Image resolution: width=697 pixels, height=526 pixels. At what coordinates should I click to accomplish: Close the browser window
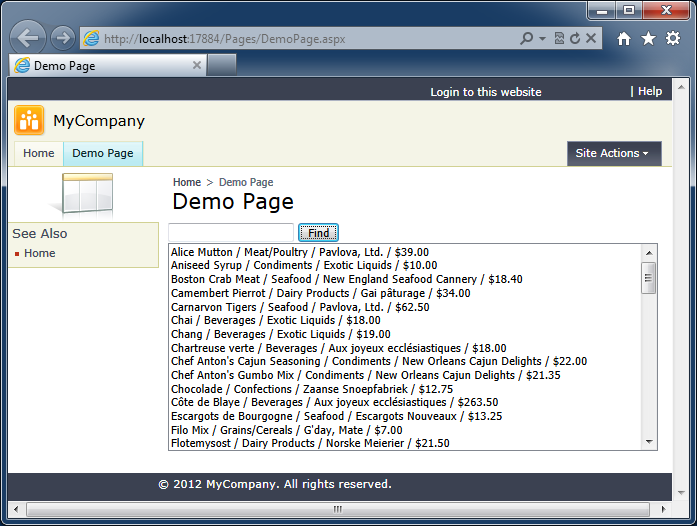[666, 10]
